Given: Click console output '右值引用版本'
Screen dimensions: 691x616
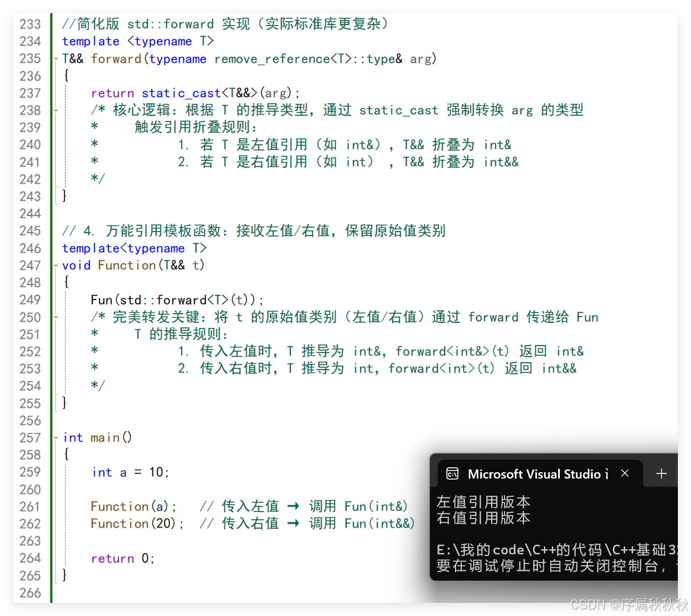Looking at the screenshot, I should (483, 518).
